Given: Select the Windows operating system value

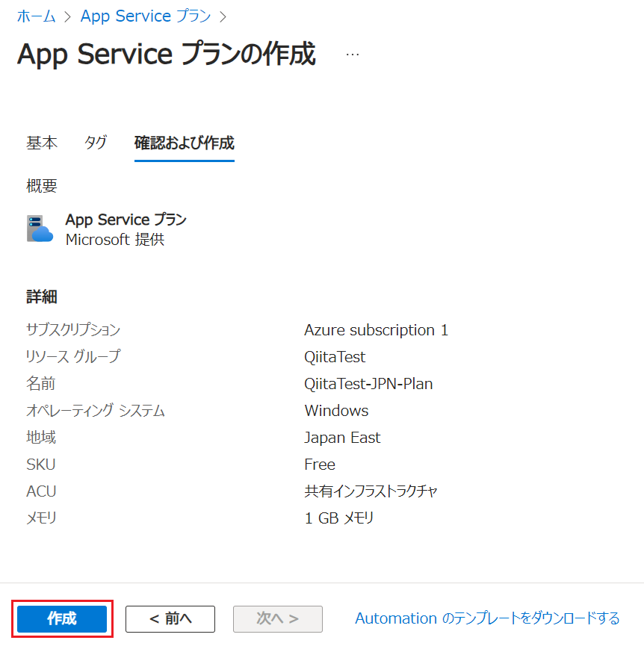Looking at the screenshot, I should (x=336, y=411).
